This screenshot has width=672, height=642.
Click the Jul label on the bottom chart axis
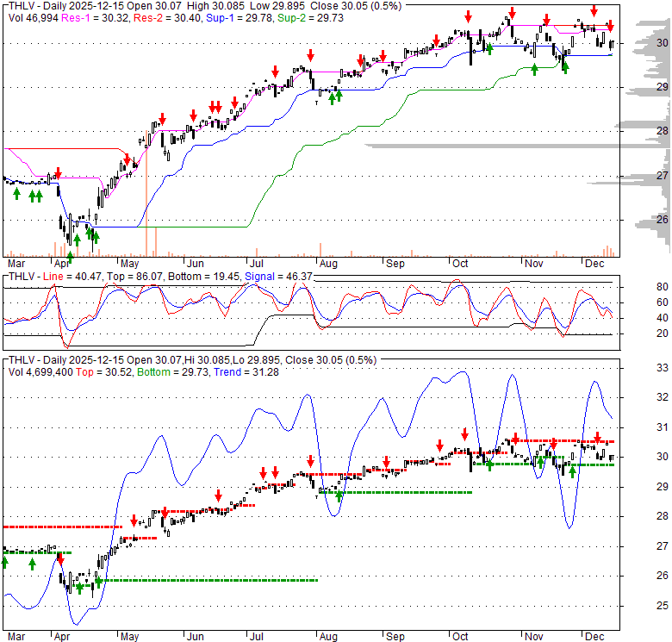point(256,636)
